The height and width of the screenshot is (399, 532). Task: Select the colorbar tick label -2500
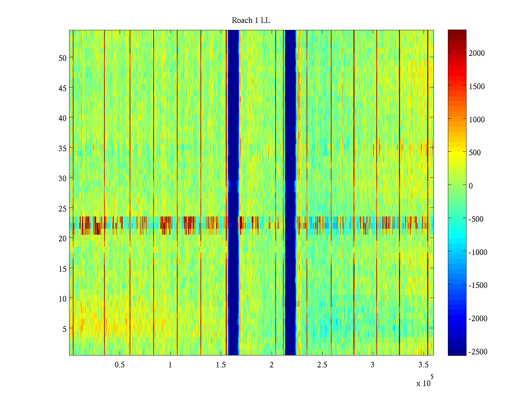478,352
